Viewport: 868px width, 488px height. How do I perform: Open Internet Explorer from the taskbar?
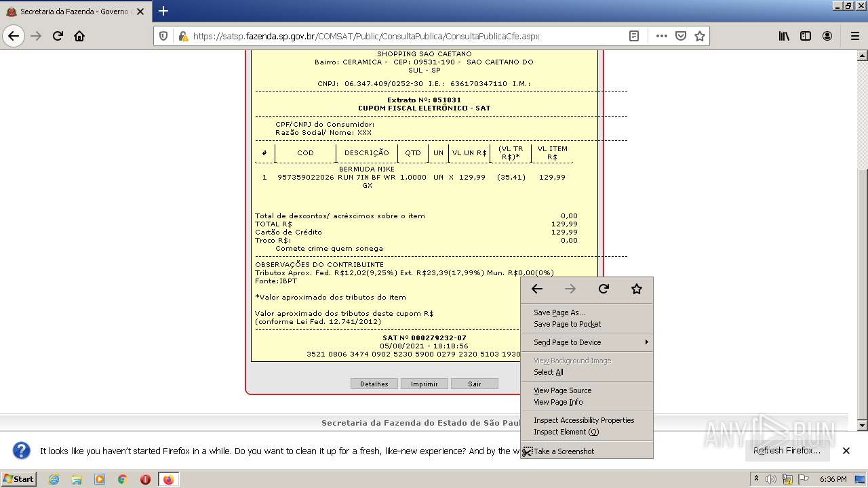(x=54, y=479)
